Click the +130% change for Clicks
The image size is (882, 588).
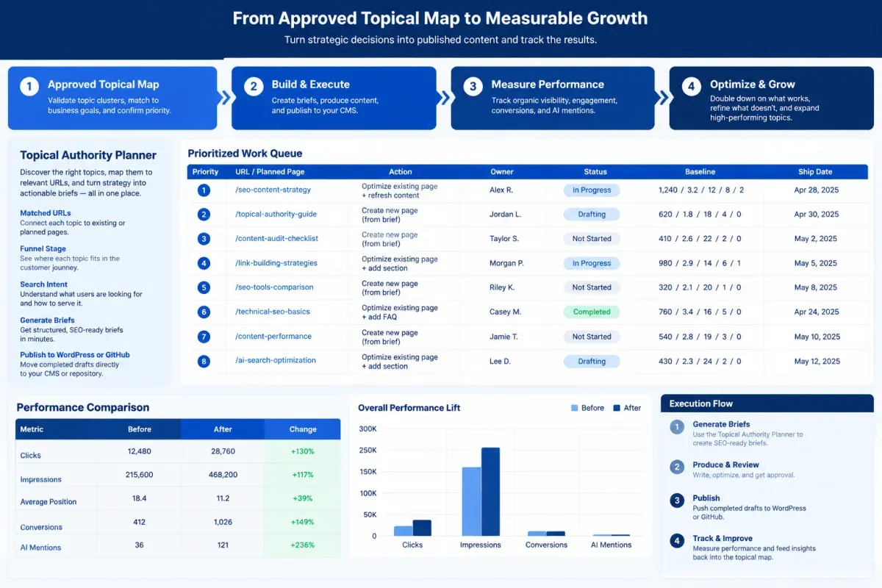pyautogui.click(x=303, y=451)
